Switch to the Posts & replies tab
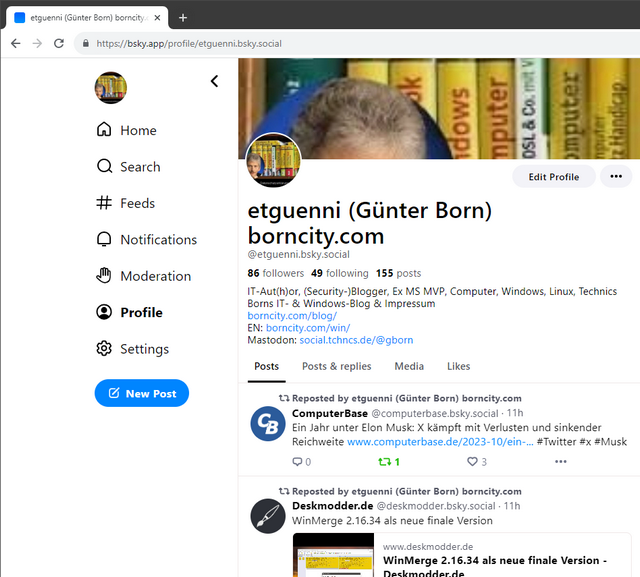This screenshot has width=640, height=577. pyautogui.click(x=337, y=366)
